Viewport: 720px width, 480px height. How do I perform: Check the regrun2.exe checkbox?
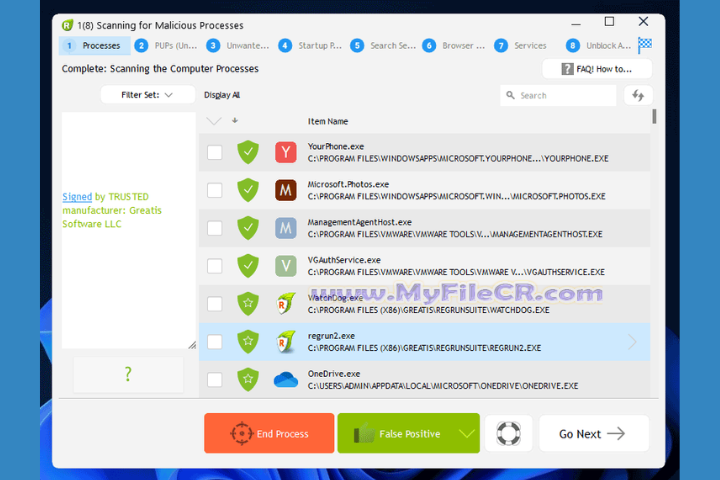(214, 342)
